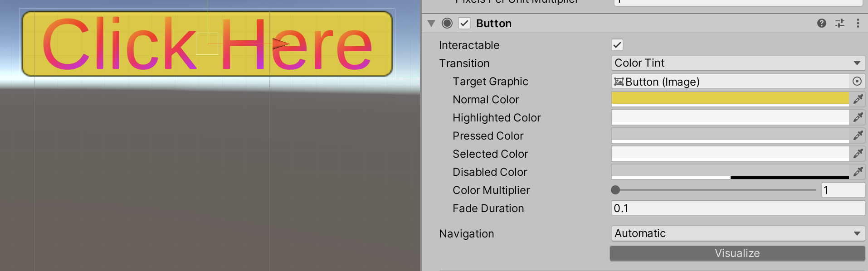Disable the Button component checkbox
This screenshot has width=868, height=271.
(x=464, y=23)
